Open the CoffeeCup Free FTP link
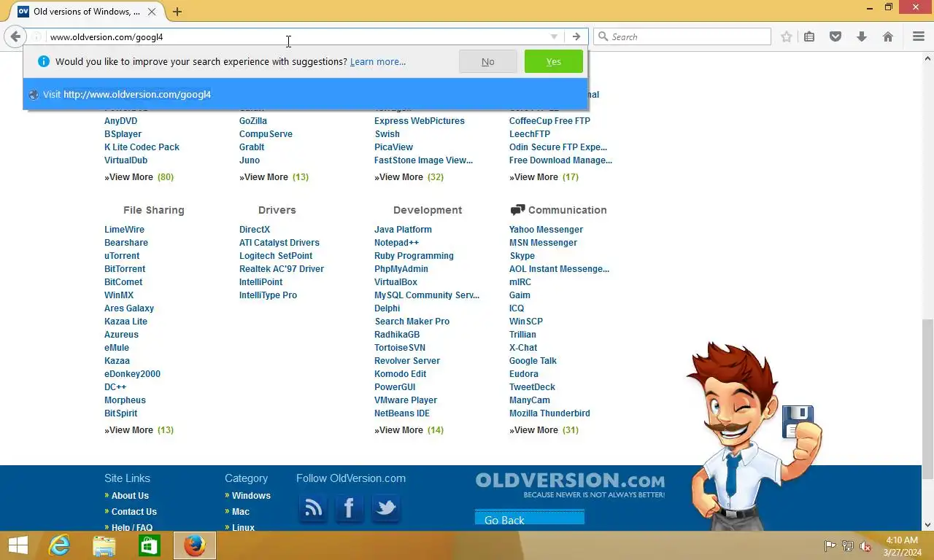 (x=549, y=121)
